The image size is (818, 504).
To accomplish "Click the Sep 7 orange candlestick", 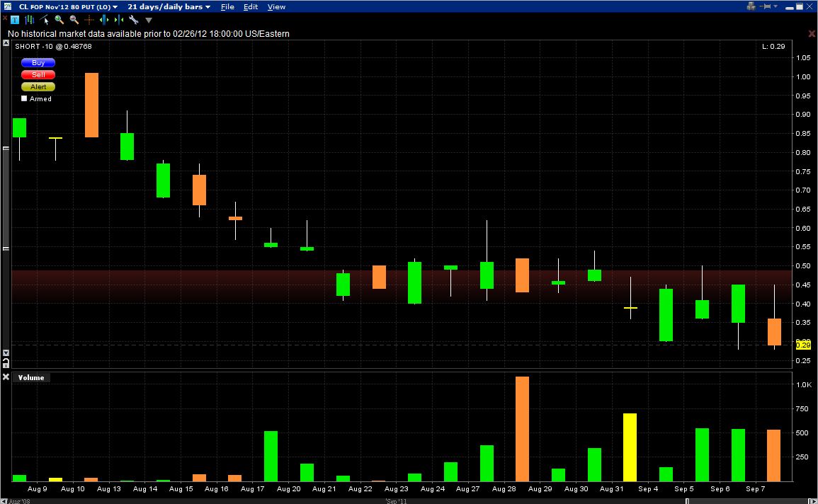I will pos(774,331).
